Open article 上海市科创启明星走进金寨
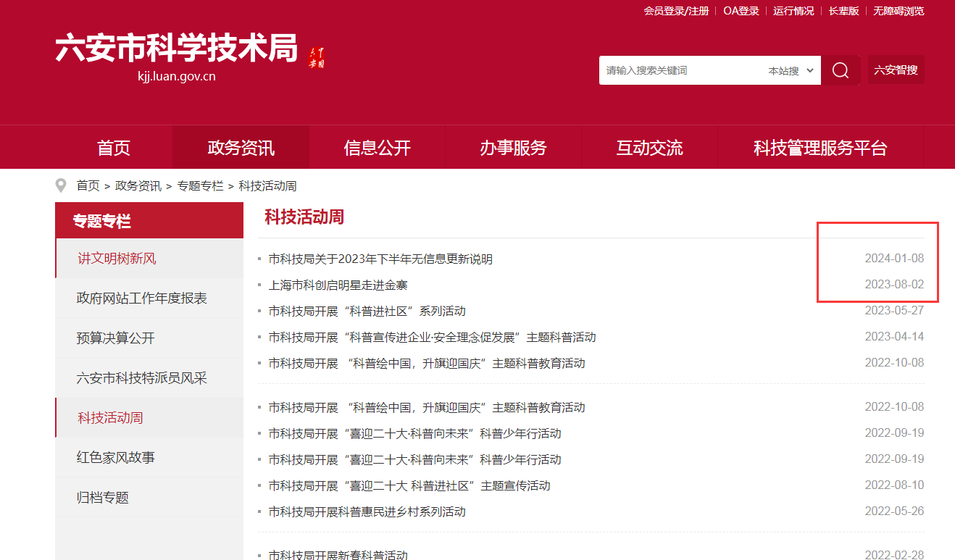The image size is (955, 560). coord(338,285)
